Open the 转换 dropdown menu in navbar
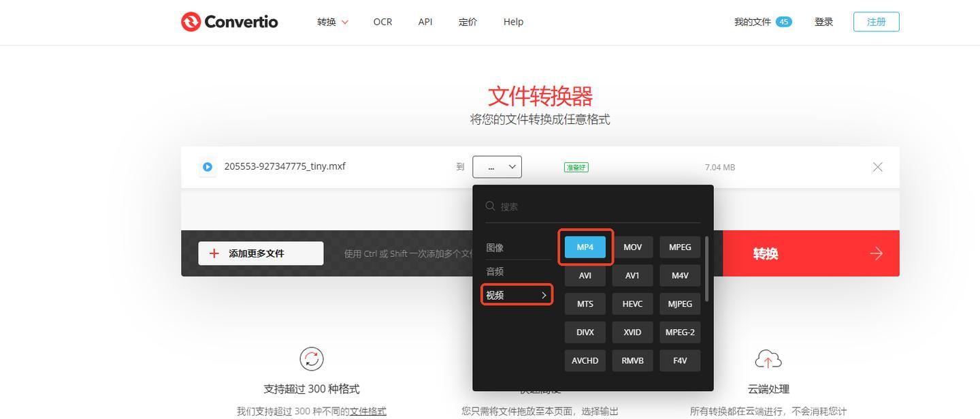This screenshot has width=980, height=419. (x=332, y=22)
